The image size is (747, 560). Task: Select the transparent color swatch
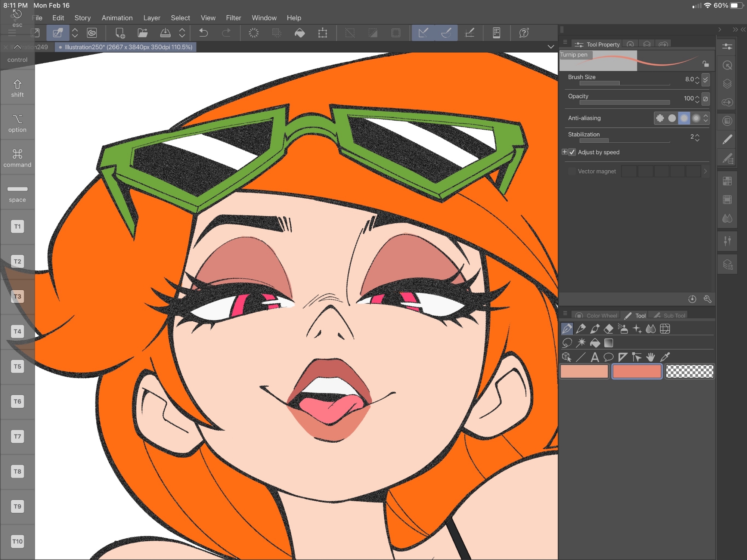pos(689,371)
